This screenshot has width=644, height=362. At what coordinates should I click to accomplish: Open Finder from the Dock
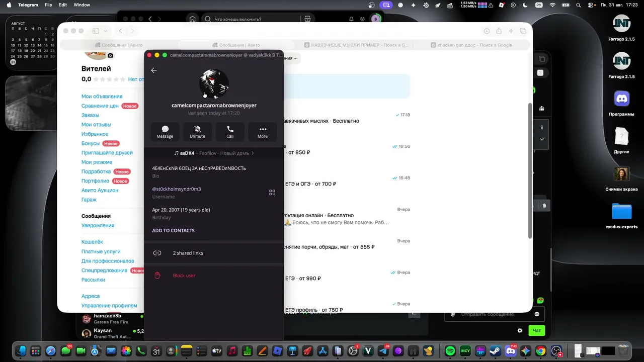click(21, 351)
